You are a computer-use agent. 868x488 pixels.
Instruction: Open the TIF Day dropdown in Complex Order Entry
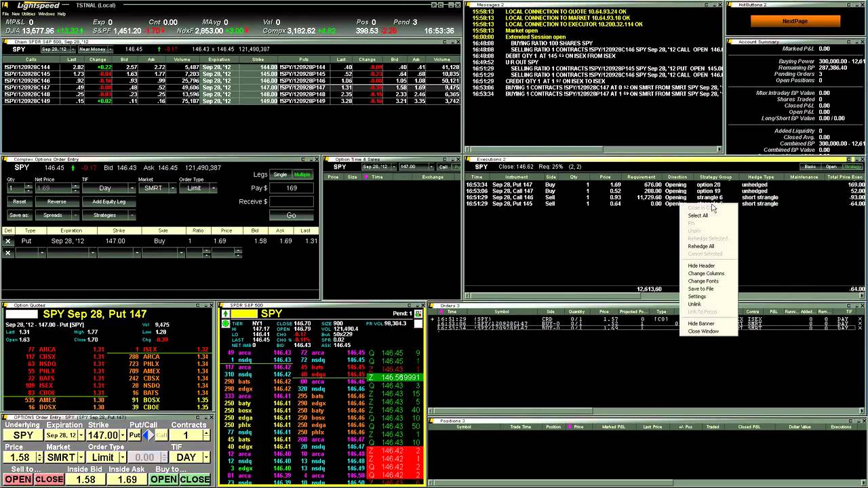click(x=131, y=188)
